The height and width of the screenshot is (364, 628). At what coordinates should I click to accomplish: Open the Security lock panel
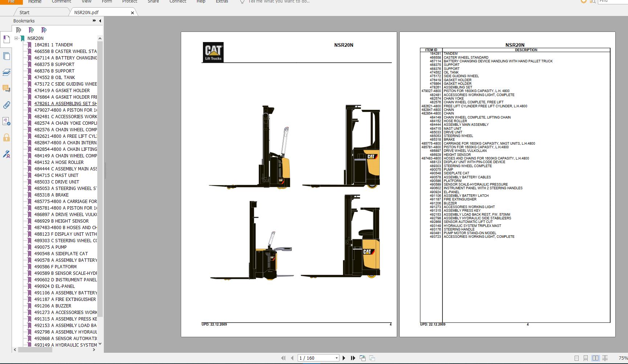pyautogui.click(x=6, y=138)
